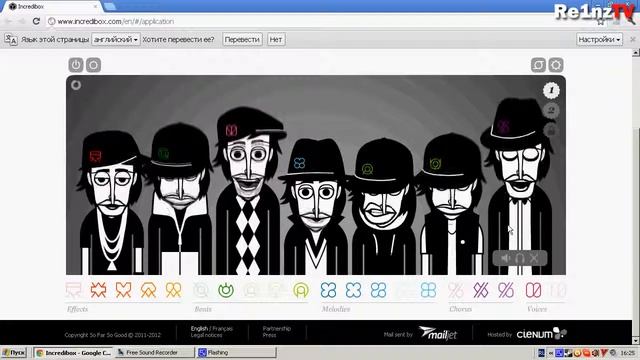This screenshot has width=640, height=360.
Task: Open the gear settings button above the stage
Action: click(556, 65)
